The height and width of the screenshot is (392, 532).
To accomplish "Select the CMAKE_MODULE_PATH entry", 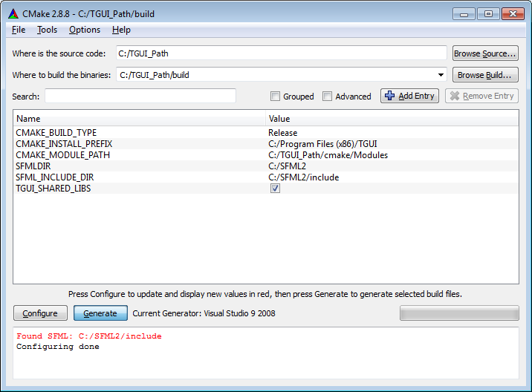I will click(x=62, y=155).
